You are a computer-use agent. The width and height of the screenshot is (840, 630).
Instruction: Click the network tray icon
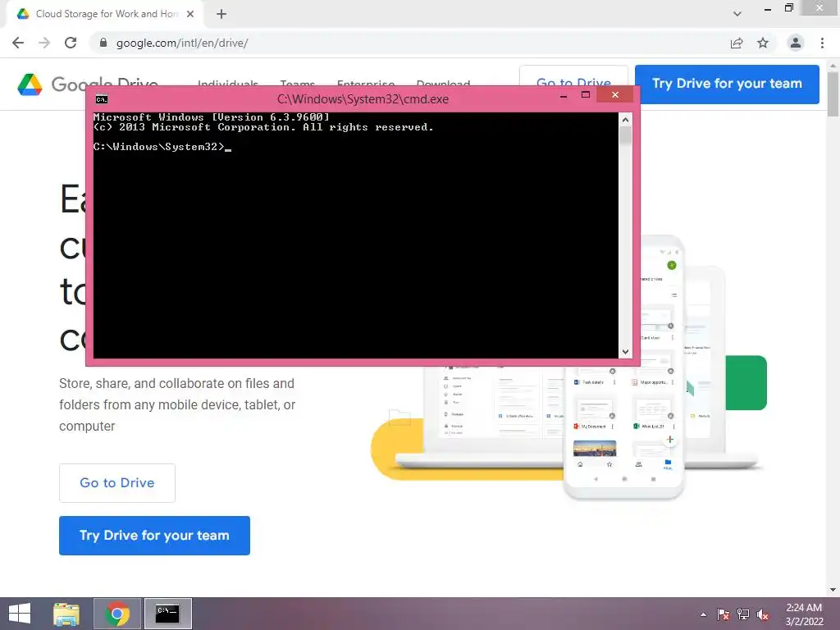tap(743, 614)
